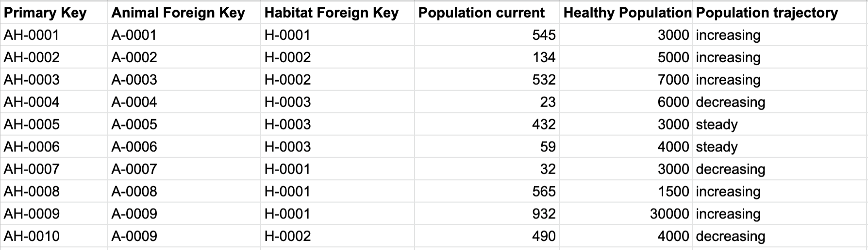The image size is (868, 250).
Task: Select the population value 23
Action: click(x=487, y=102)
